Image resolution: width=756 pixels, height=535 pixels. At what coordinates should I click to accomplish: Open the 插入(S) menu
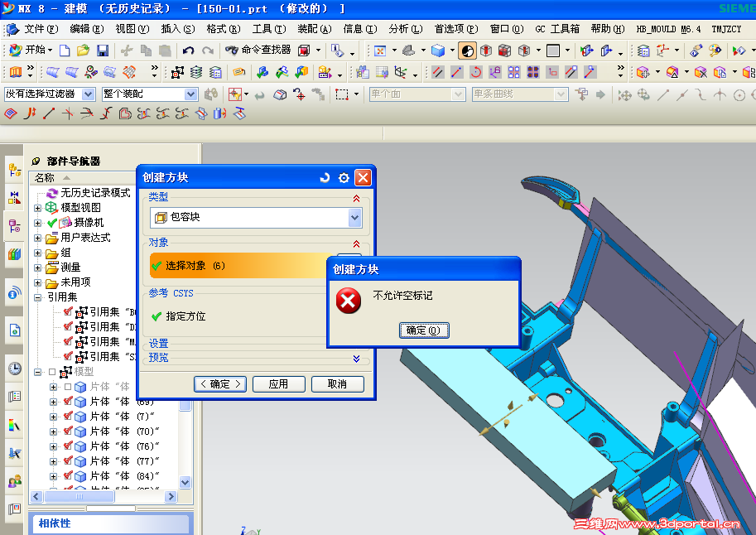click(x=178, y=29)
